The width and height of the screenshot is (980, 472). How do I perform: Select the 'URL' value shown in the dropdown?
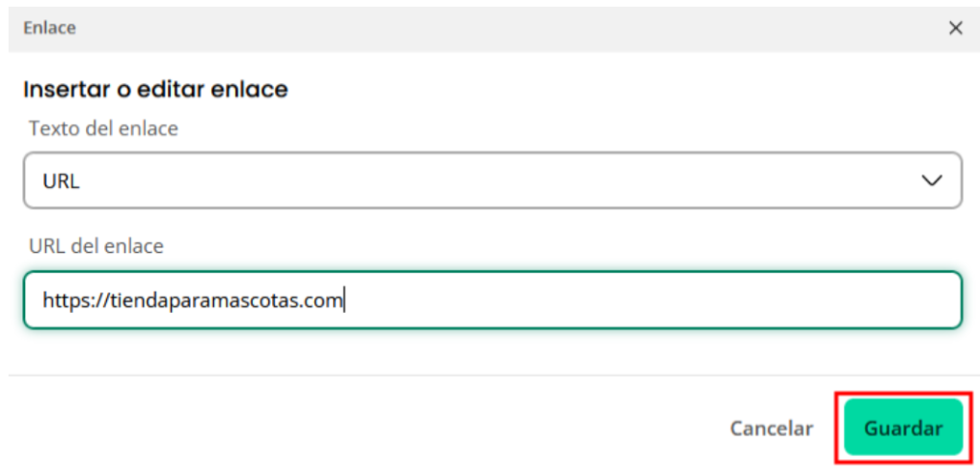[x=62, y=181]
